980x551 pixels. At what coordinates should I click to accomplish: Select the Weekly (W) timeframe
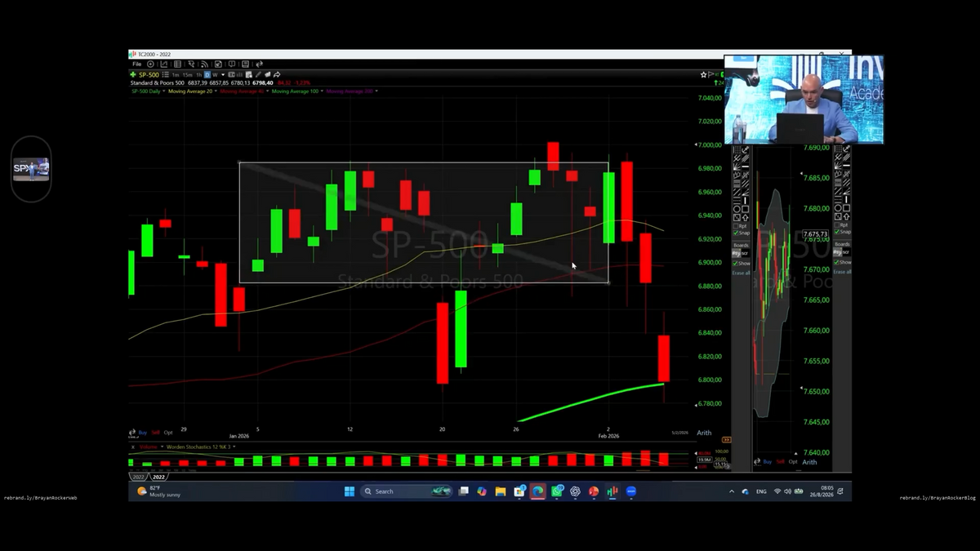coord(214,74)
